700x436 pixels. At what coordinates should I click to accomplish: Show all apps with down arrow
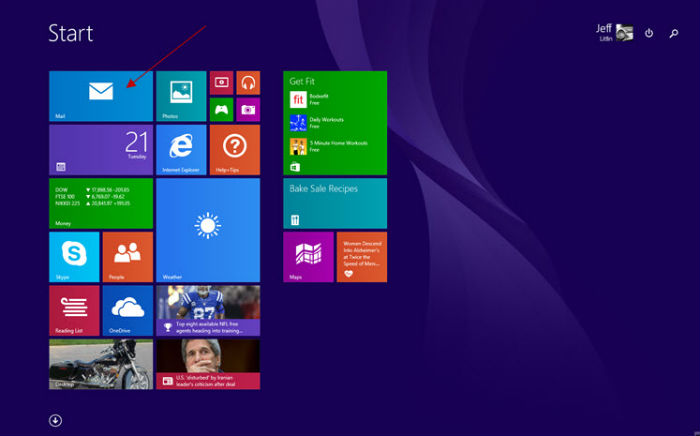[x=55, y=420]
